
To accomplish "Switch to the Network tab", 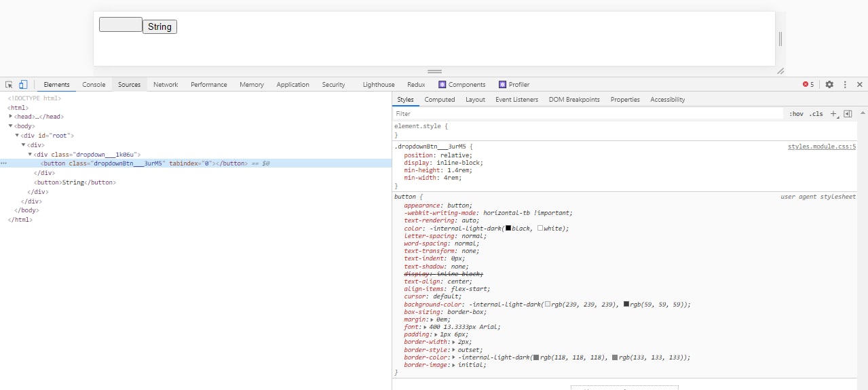I will (x=166, y=85).
